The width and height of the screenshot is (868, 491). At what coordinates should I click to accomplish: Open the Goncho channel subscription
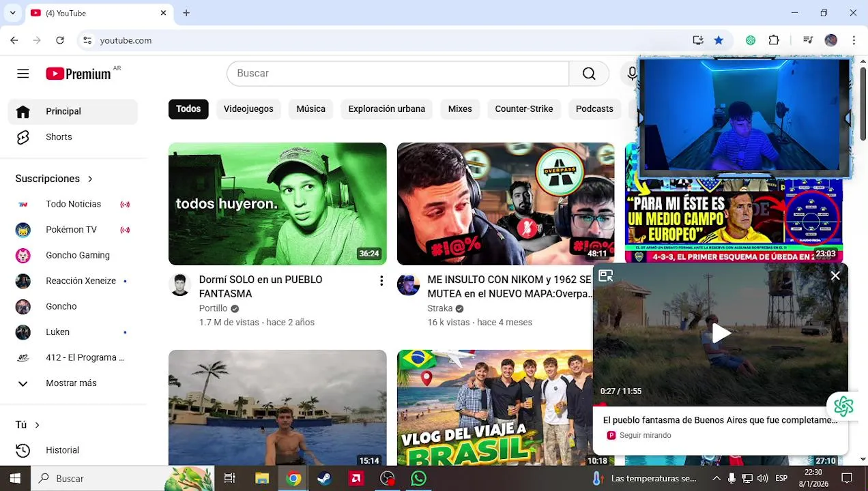72,306
